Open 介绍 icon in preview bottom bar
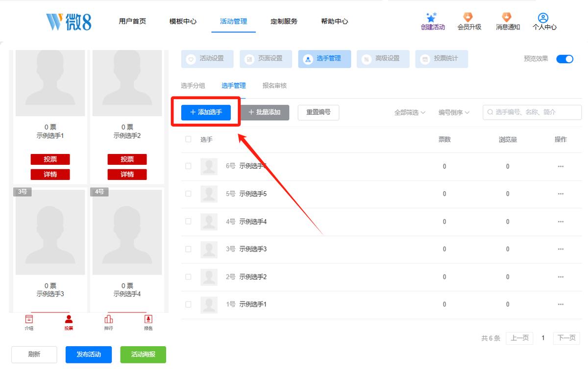Viewport: 588px width, 383px height. pos(29,319)
